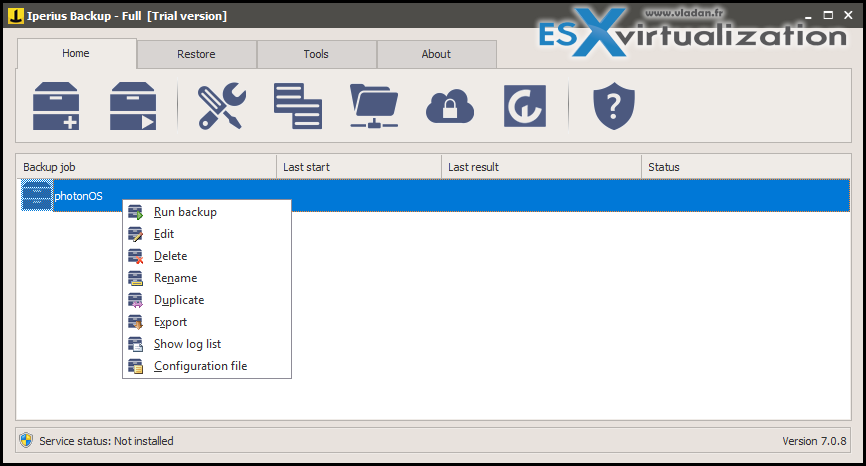Viewport: 866px width, 466px height.
Task: Select the photonOS job row text
Action: (78, 196)
